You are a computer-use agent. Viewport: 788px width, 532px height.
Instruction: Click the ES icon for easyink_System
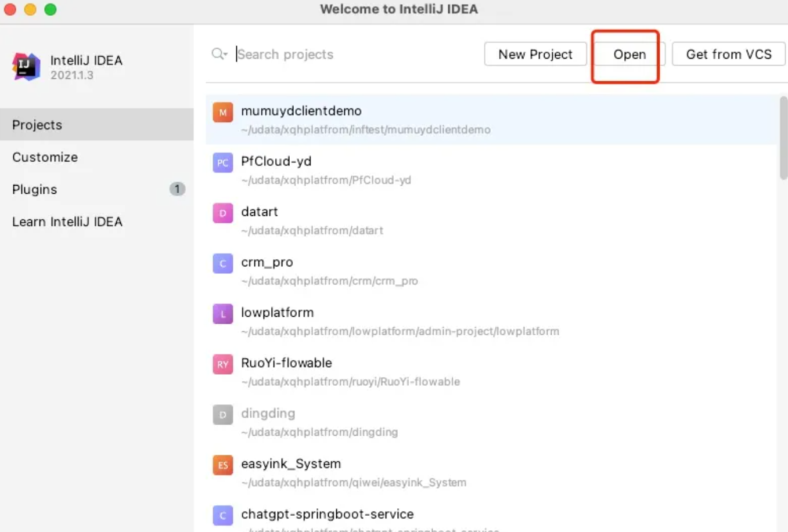[222, 465]
